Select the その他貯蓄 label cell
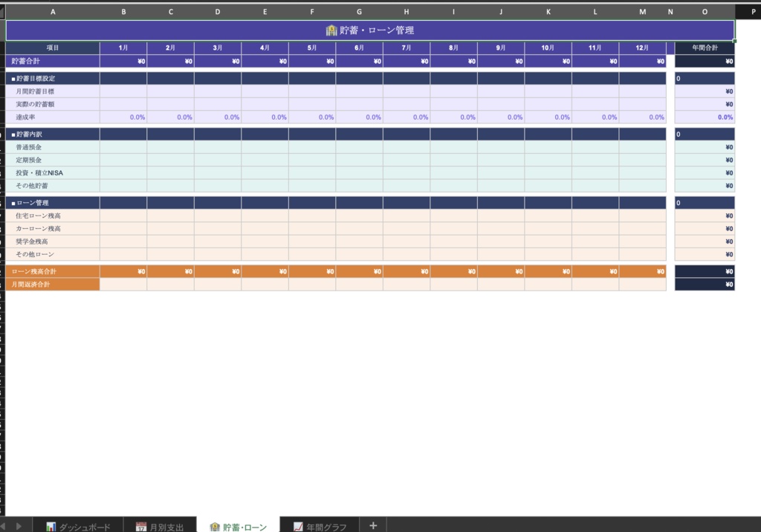This screenshot has height=532, width=761. [53, 186]
